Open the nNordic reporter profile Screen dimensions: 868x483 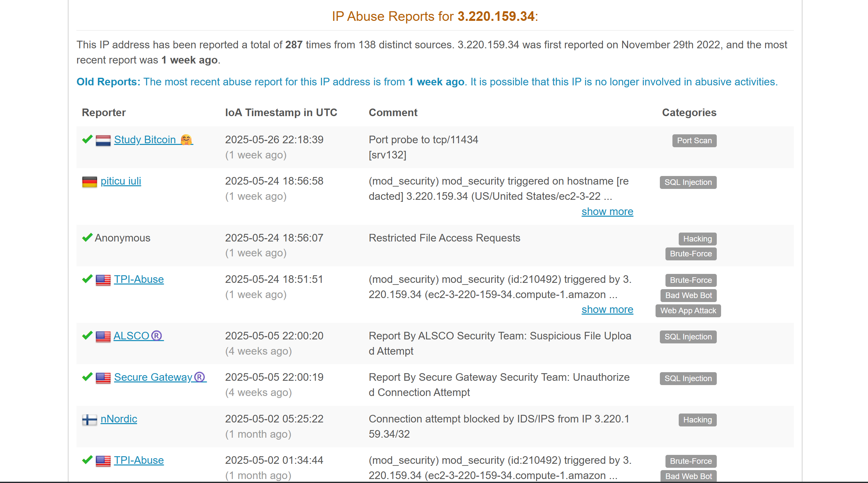[x=118, y=420]
